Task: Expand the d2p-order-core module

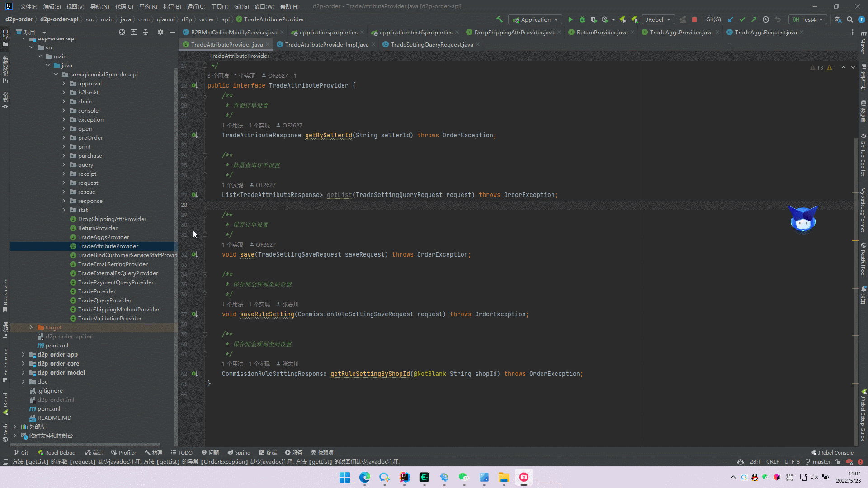Action: [23, 364]
